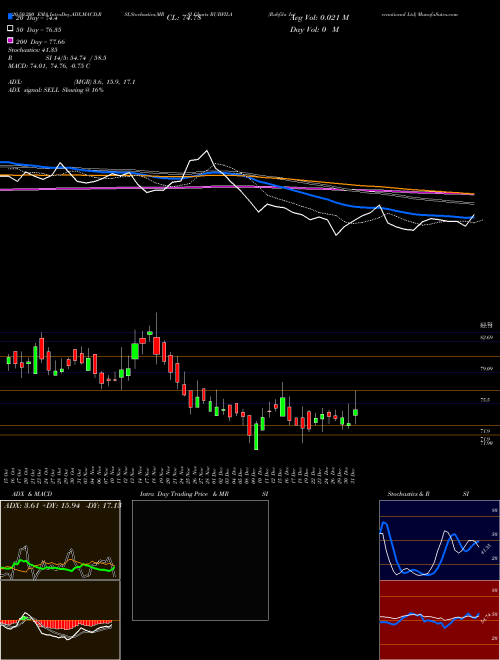Click the blue 20 Day EMA legend swatch

pos(11,18)
